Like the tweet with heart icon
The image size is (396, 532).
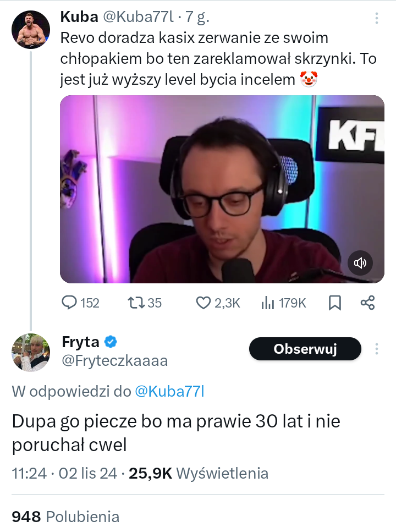tap(204, 303)
